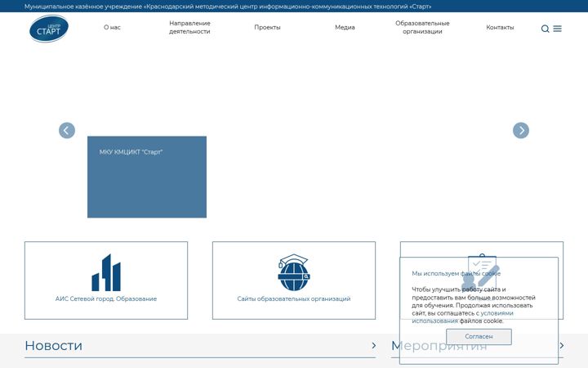The image size is (588, 368).
Task: Click the city buildings icon of АИС Сетевой город
Action: (x=106, y=272)
